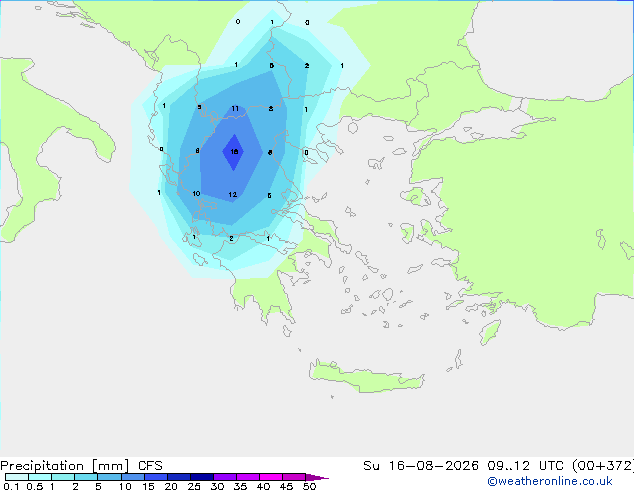Click the 45 to 50 mm legend swatch
634x490 pixels.
294,477
